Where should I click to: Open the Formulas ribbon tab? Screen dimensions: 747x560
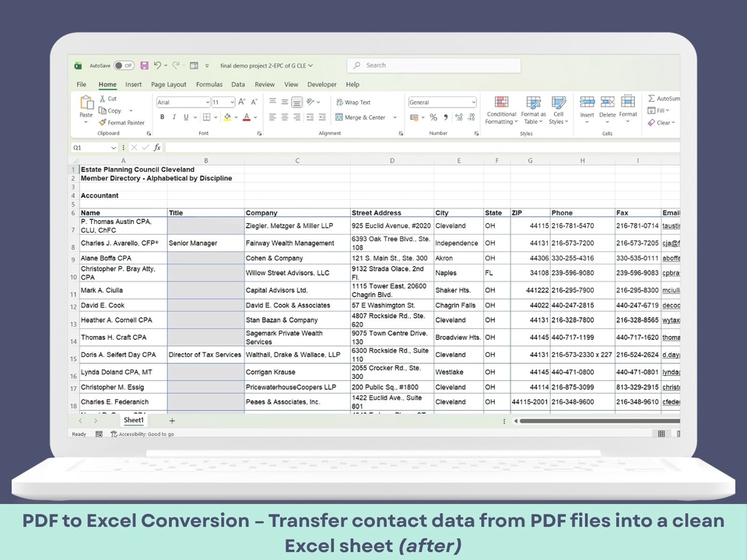tap(209, 85)
